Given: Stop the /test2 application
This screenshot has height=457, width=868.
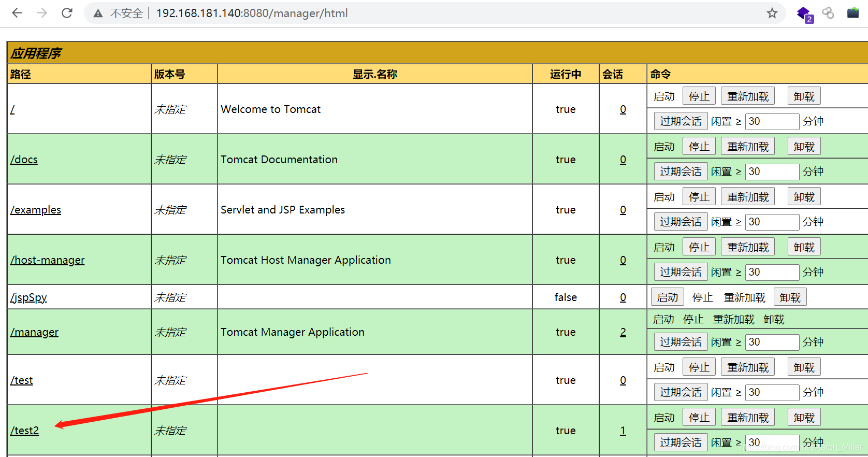Looking at the screenshot, I should click(699, 418).
